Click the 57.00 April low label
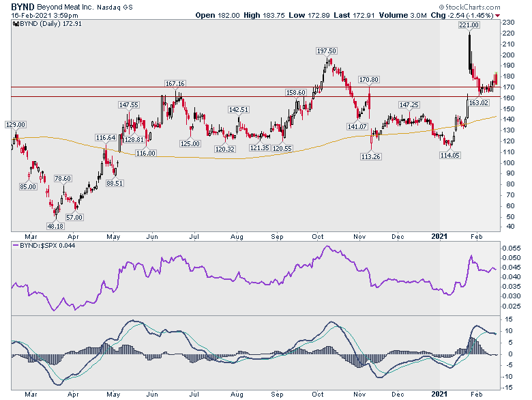The width and height of the screenshot is (532, 400). (74, 217)
